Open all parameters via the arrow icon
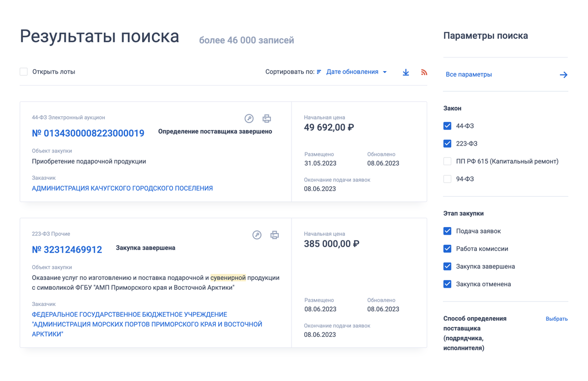Viewport: 588px width, 381px height. (x=563, y=75)
